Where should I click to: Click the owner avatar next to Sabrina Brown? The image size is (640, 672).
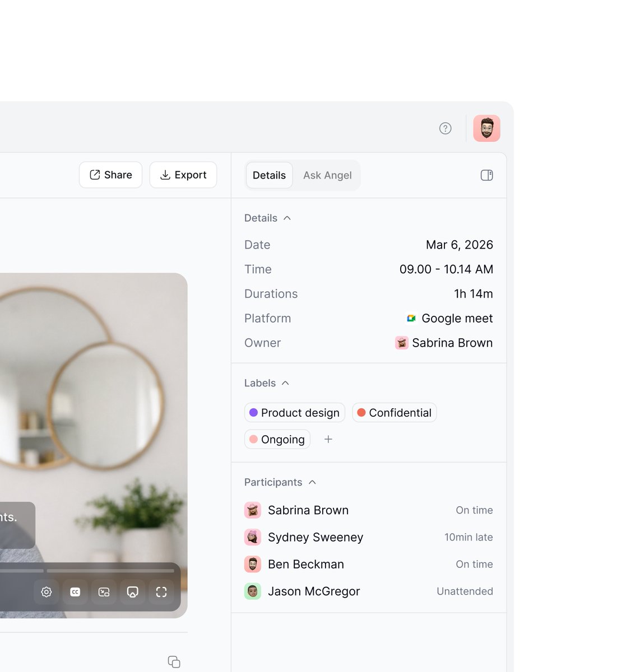(402, 343)
